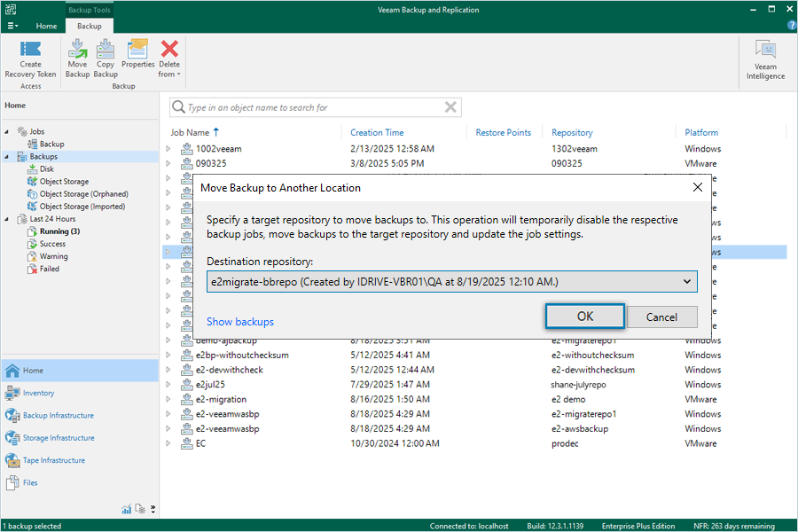
Task: Sort by Repository column header
Action: (x=572, y=132)
